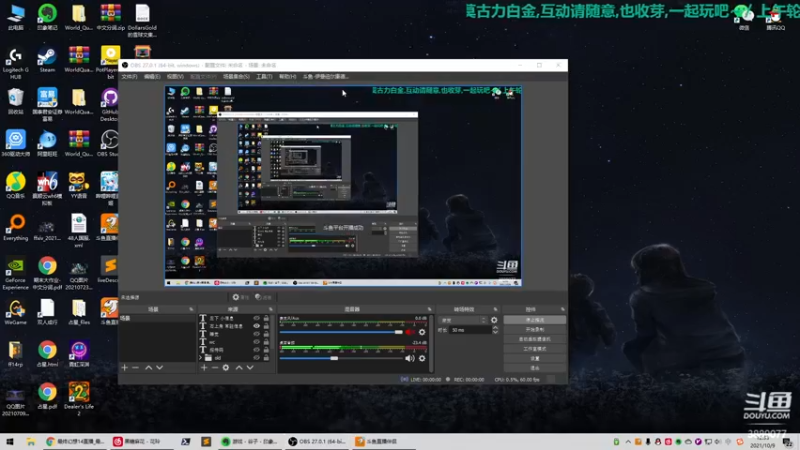
Task: Open the View menu in OBS
Action: (x=175, y=77)
